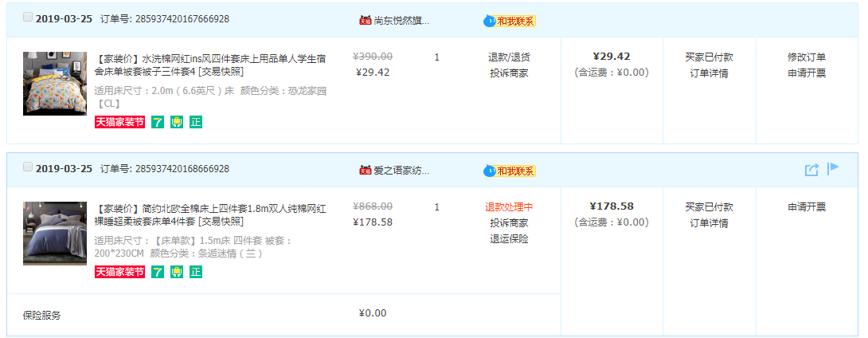The image size is (868, 338).
Task: Click 退款/退货 on the first order
Action: 510,57
